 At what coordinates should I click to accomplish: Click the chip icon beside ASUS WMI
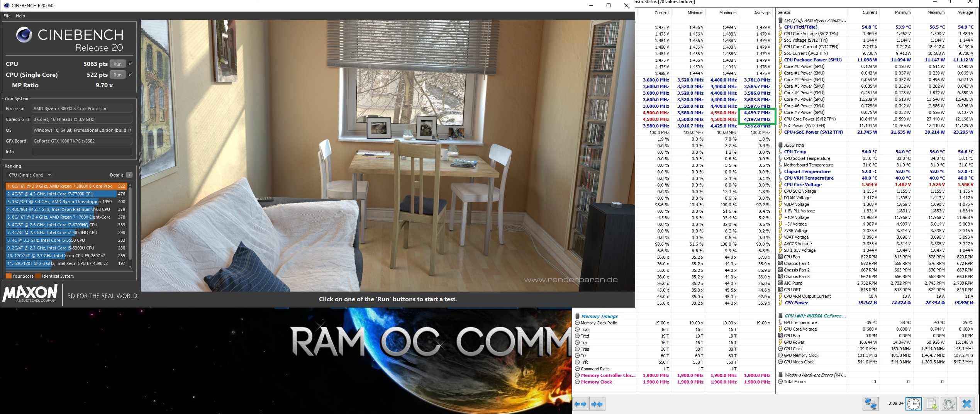[780, 145]
